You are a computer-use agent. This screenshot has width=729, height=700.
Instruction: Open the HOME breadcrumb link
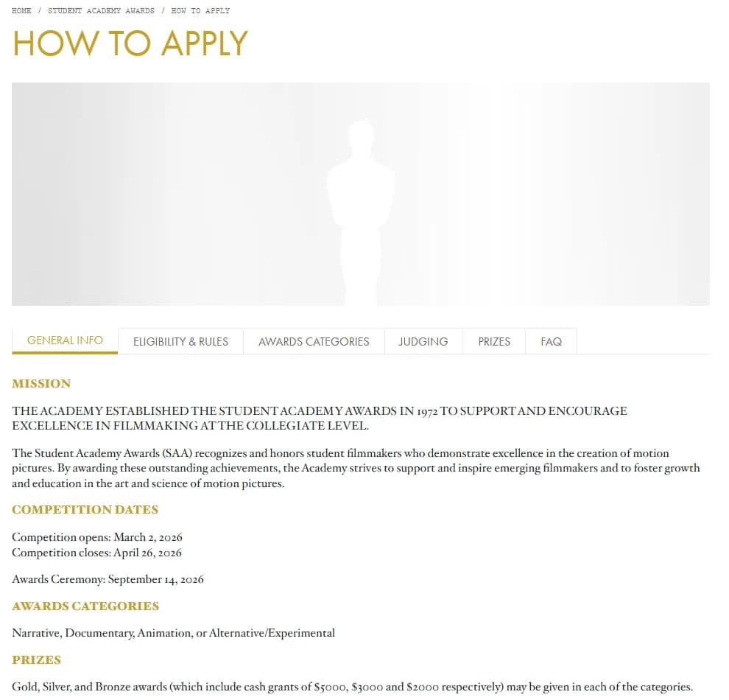(x=21, y=11)
